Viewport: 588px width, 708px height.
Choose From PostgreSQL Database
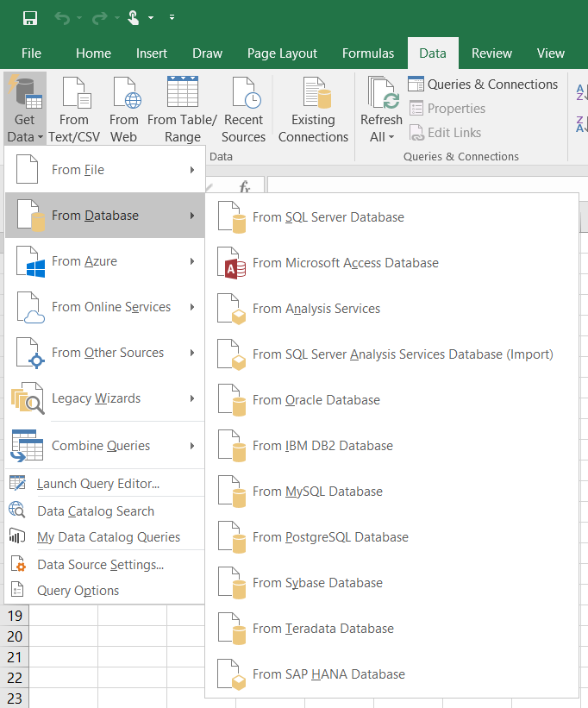(x=391, y=537)
